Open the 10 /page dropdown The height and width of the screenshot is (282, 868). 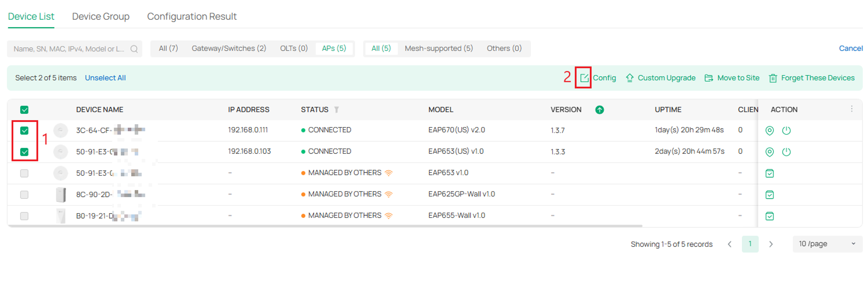click(827, 244)
